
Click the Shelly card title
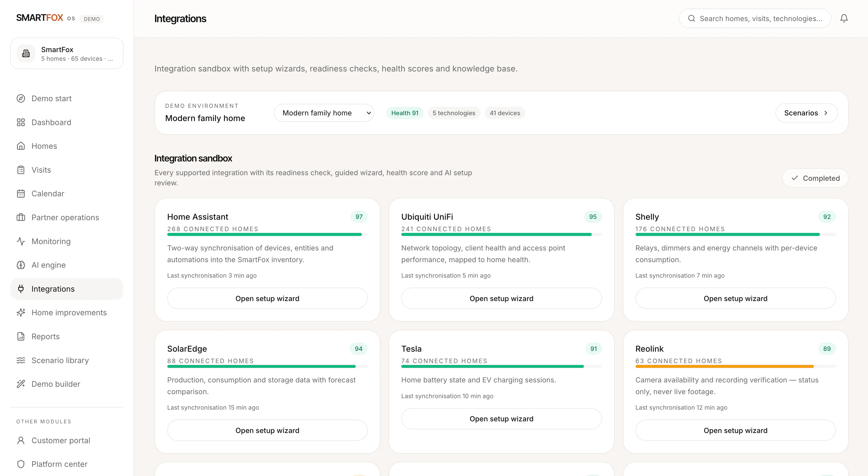tap(647, 217)
